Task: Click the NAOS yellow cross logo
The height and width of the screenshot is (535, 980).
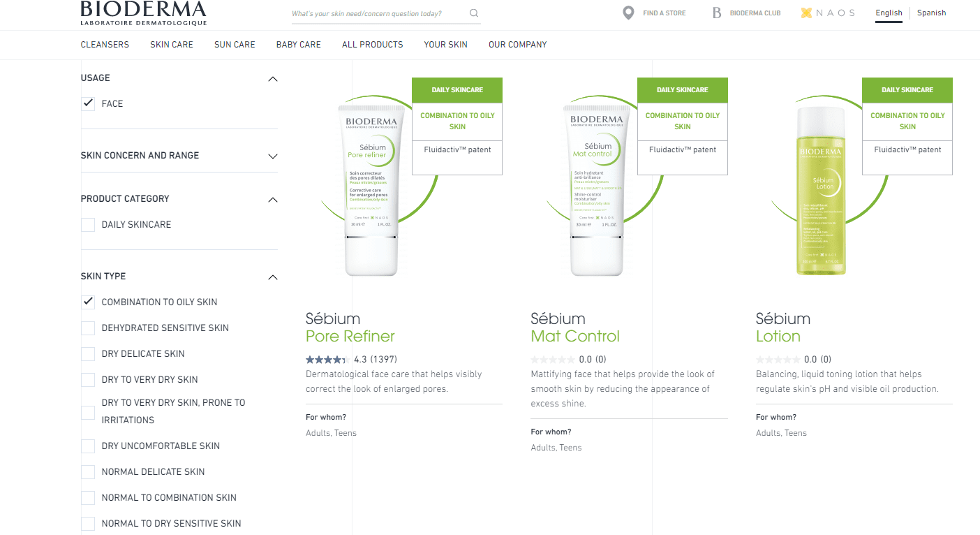Action: tap(807, 13)
